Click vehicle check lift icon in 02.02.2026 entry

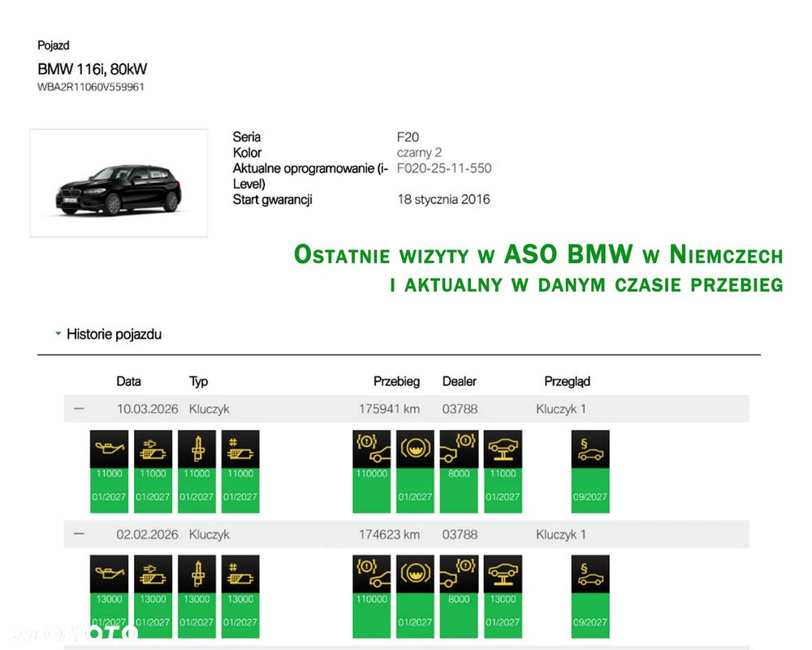503,574
